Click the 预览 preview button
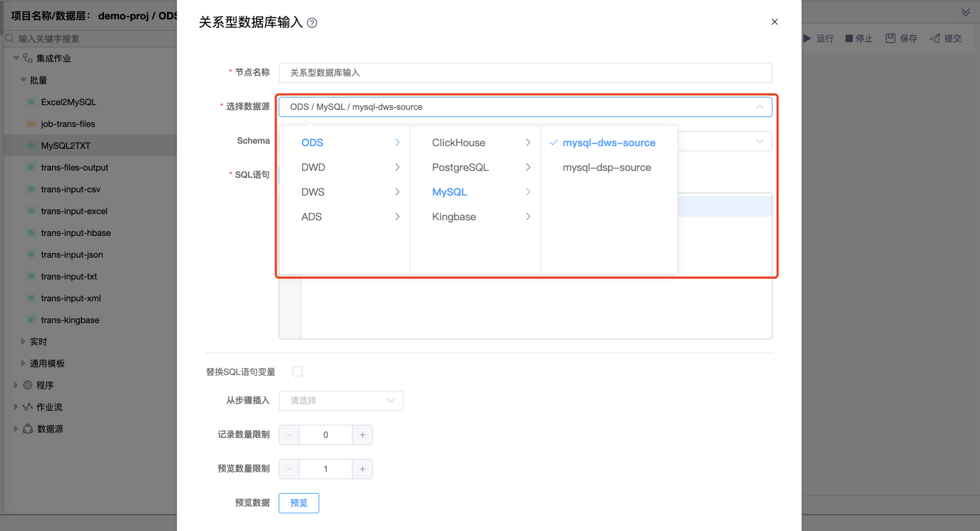 click(298, 503)
